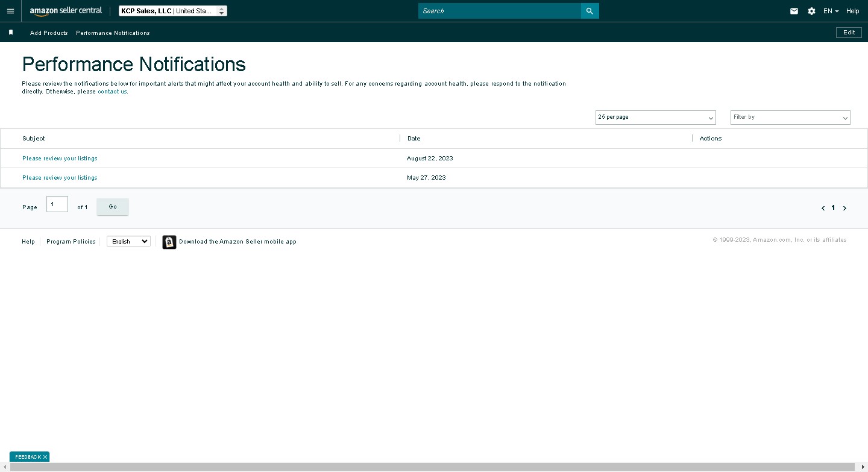Click the Date column header
This screenshot has height=472, width=868.
click(x=414, y=139)
